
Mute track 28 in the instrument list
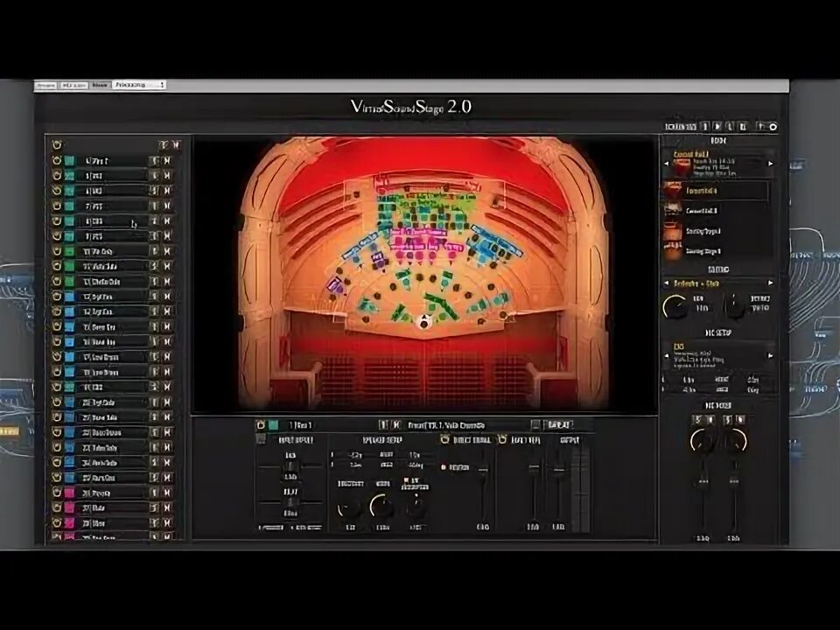pyautogui.click(x=168, y=522)
